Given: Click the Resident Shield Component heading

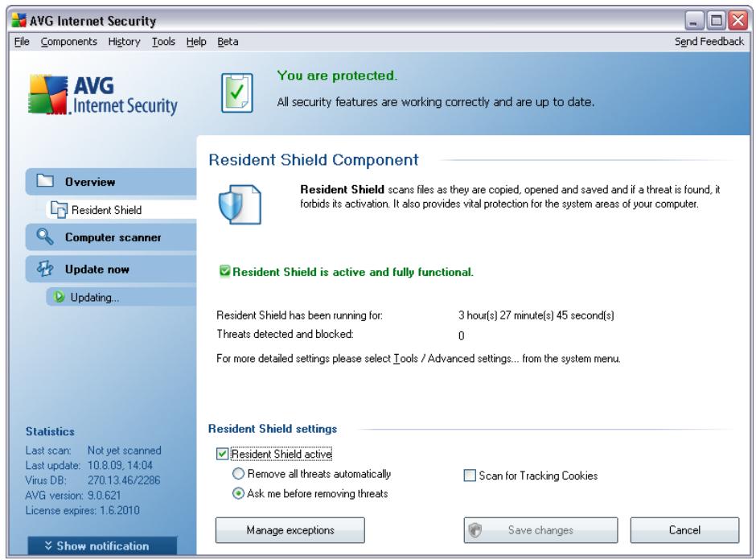Looking at the screenshot, I should tap(314, 159).
